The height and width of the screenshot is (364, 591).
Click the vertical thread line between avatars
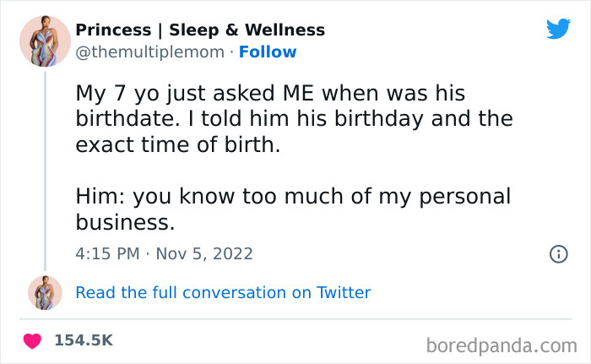click(x=45, y=169)
